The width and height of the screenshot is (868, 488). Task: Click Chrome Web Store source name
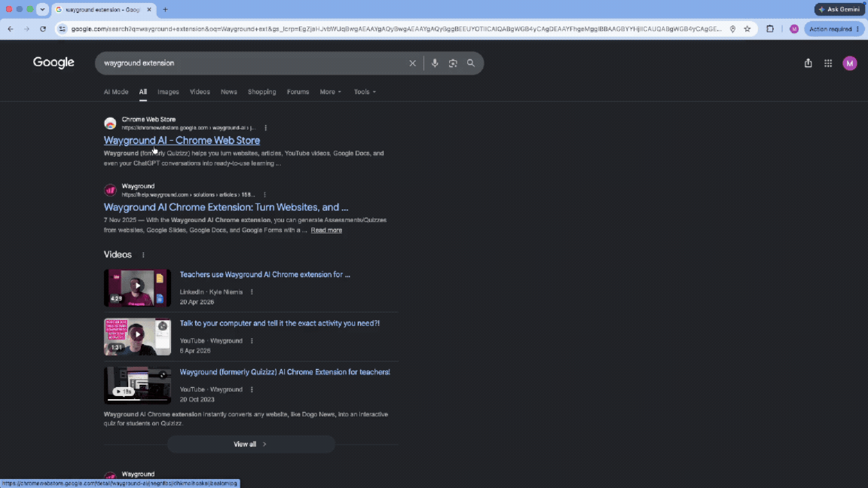[x=148, y=120]
